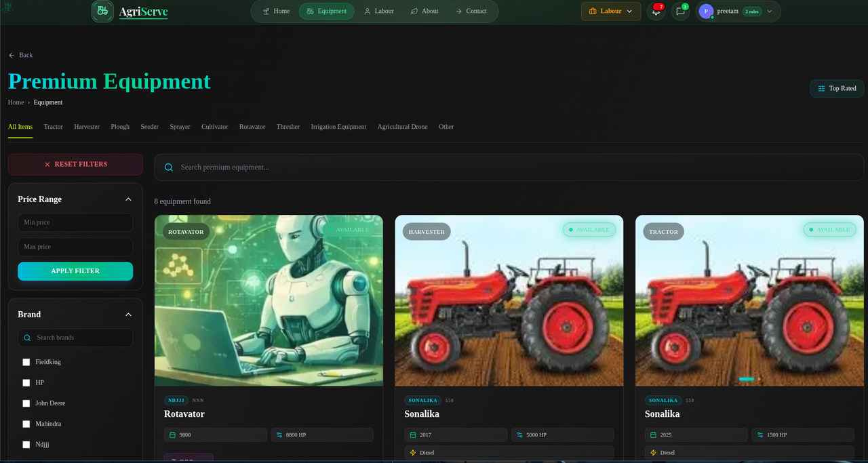Open the chat messages icon
This screenshot has height=463, width=868.
click(680, 11)
